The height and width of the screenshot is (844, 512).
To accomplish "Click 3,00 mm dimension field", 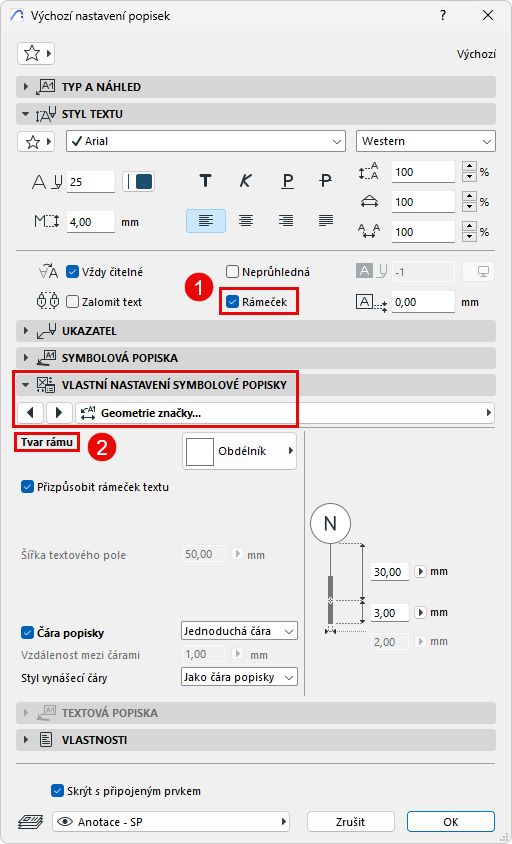I will (390, 613).
